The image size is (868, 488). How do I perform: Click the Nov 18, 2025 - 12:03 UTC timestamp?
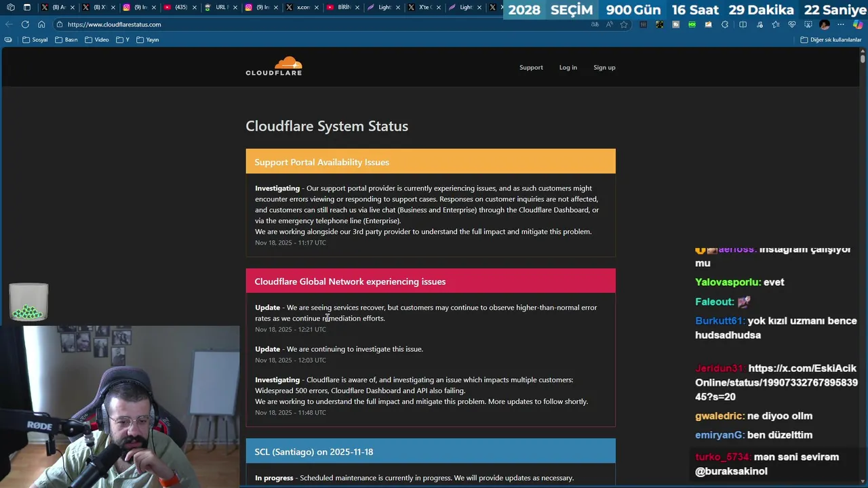click(x=290, y=360)
